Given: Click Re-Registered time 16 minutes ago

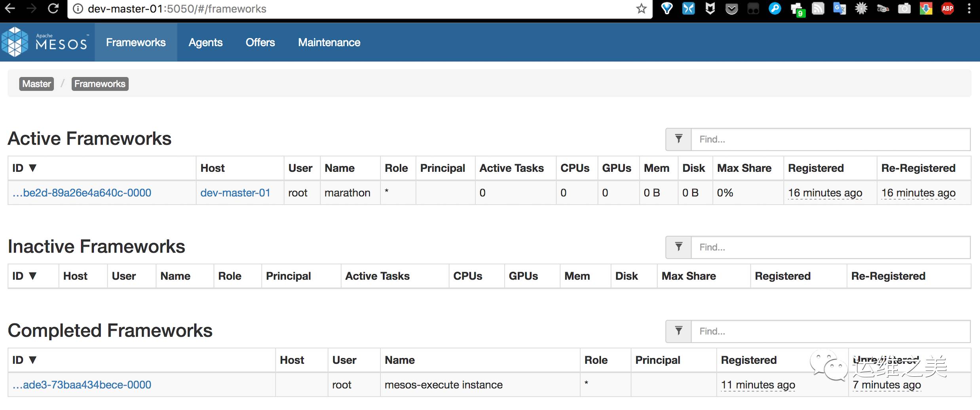Looking at the screenshot, I should point(918,193).
